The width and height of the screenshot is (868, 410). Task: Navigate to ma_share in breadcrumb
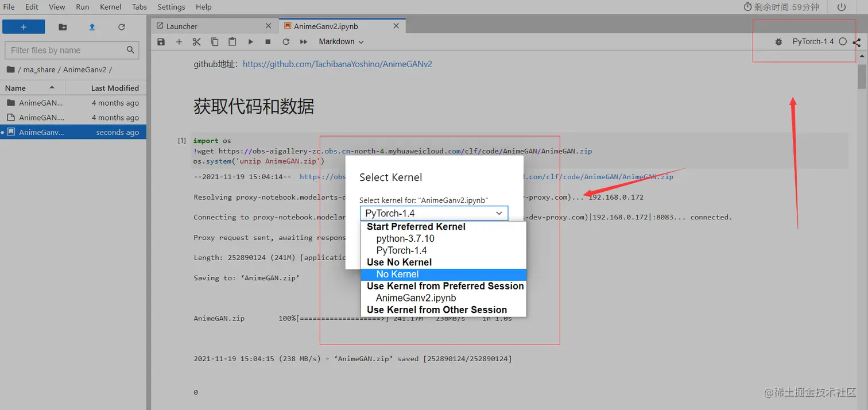pos(39,69)
